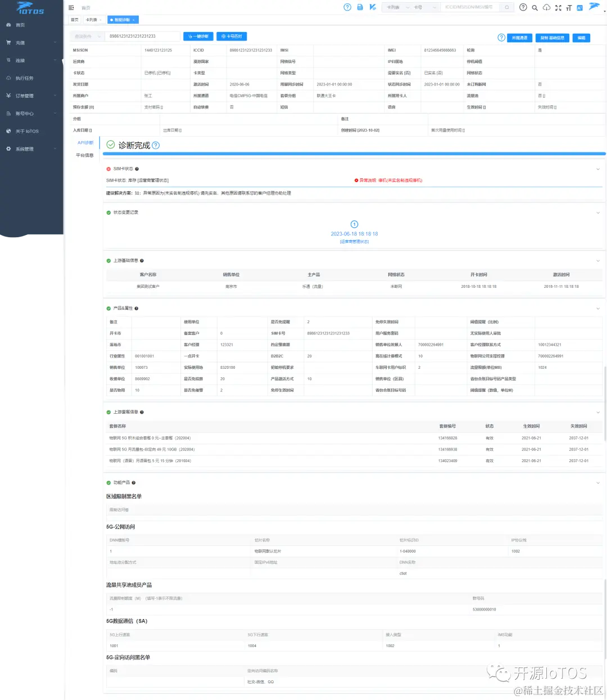This screenshot has width=607, height=700.
Task: Select the 平台信息 side tab
Action: [85, 155]
